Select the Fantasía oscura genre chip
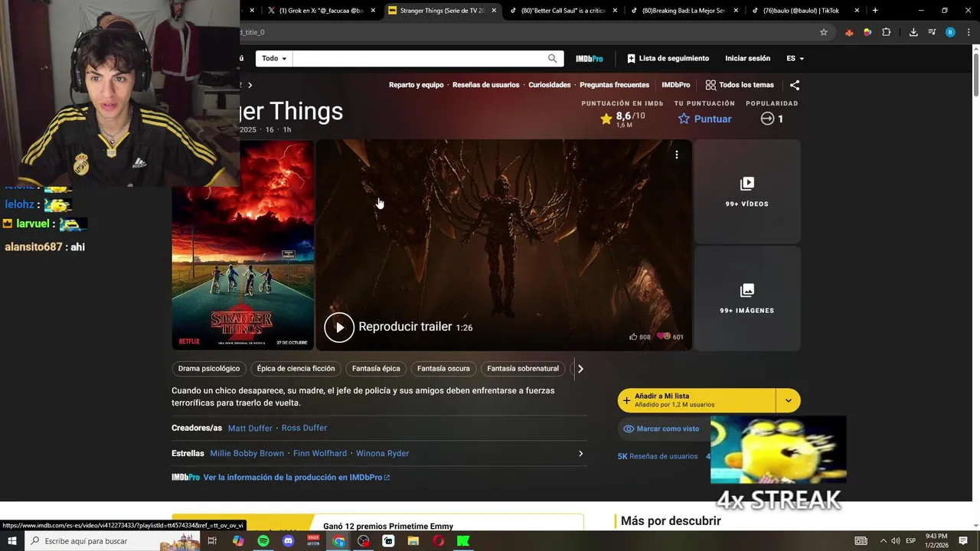 point(443,369)
